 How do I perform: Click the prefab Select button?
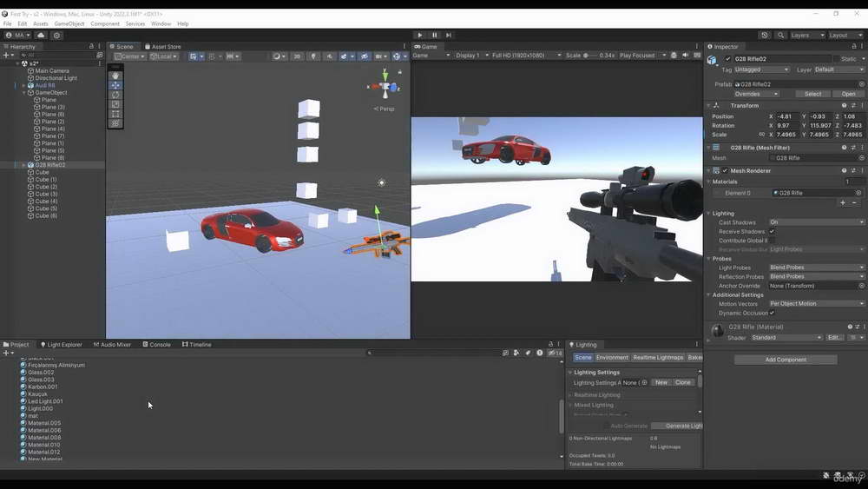pyautogui.click(x=812, y=94)
